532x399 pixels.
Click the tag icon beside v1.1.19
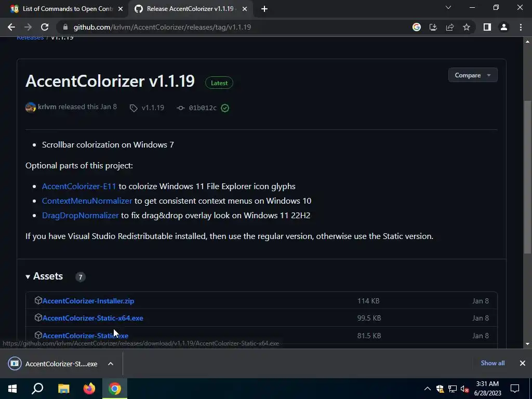(x=134, y=108)
